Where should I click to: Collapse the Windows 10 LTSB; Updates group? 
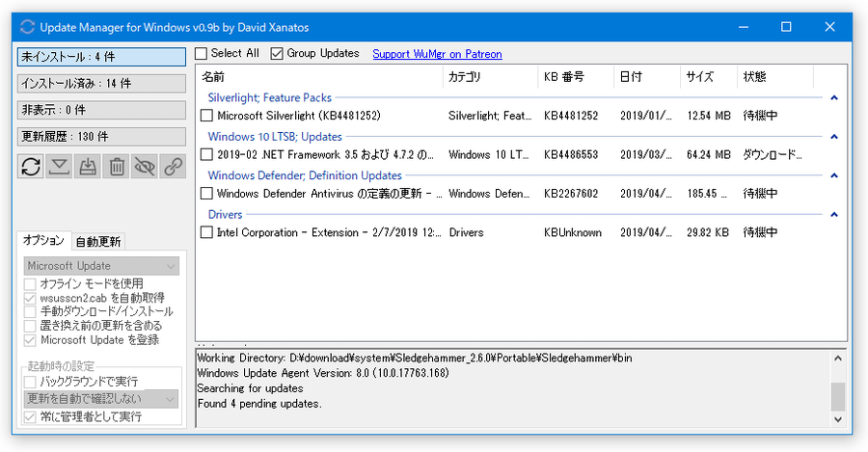[834, 137]
